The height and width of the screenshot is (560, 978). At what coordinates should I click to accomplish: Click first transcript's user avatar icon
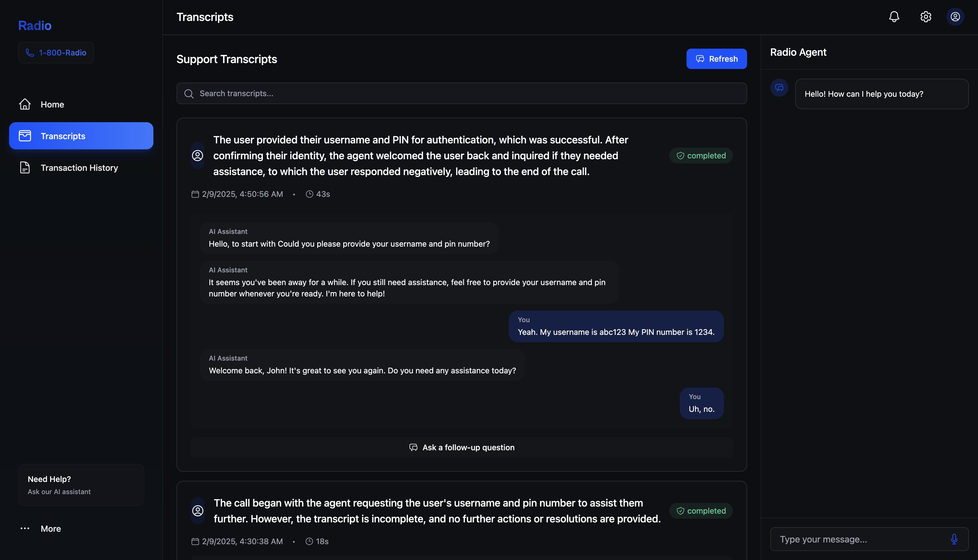[197, 155]
